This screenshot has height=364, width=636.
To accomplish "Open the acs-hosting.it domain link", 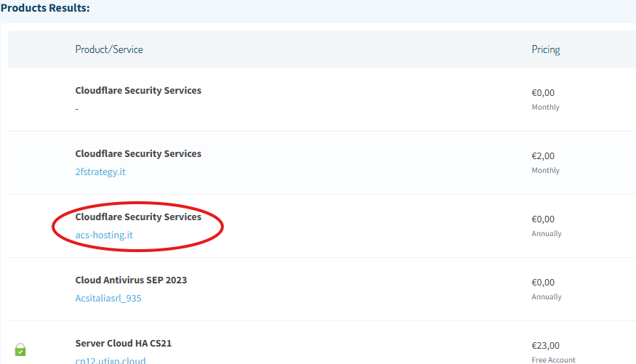I will click(104, 235).
